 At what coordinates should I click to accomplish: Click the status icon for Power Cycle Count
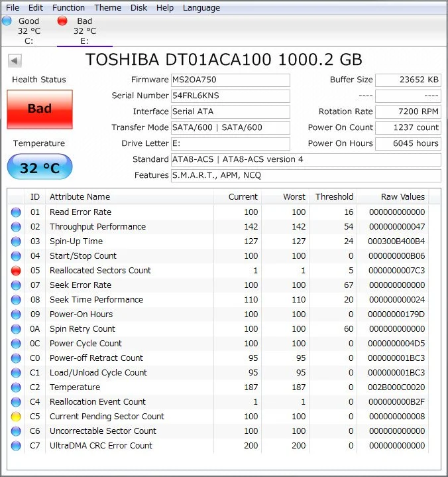16,344
